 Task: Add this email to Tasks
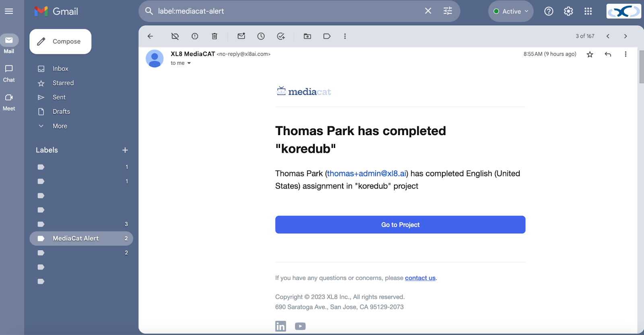click(x=281, y=36)
